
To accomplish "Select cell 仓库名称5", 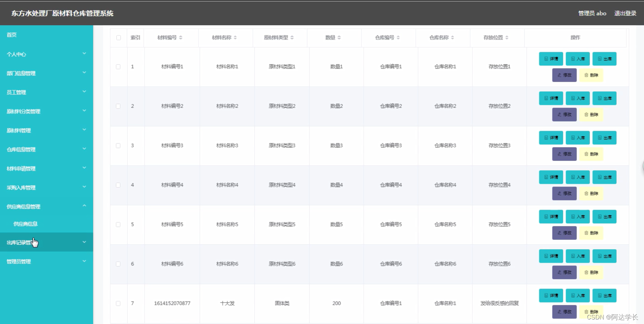I will pos(445,224).
